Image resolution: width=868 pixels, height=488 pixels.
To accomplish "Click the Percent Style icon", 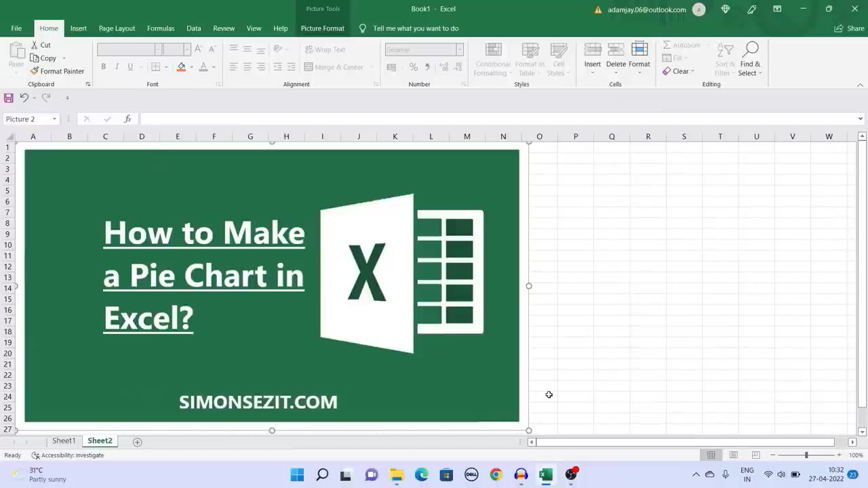I will pyautogui.click(x=413, y=67).
